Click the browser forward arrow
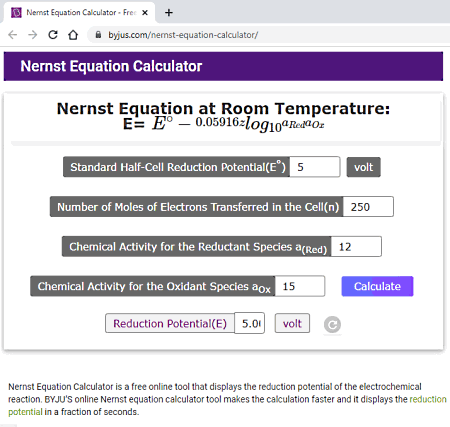 (x=33, y=35)
